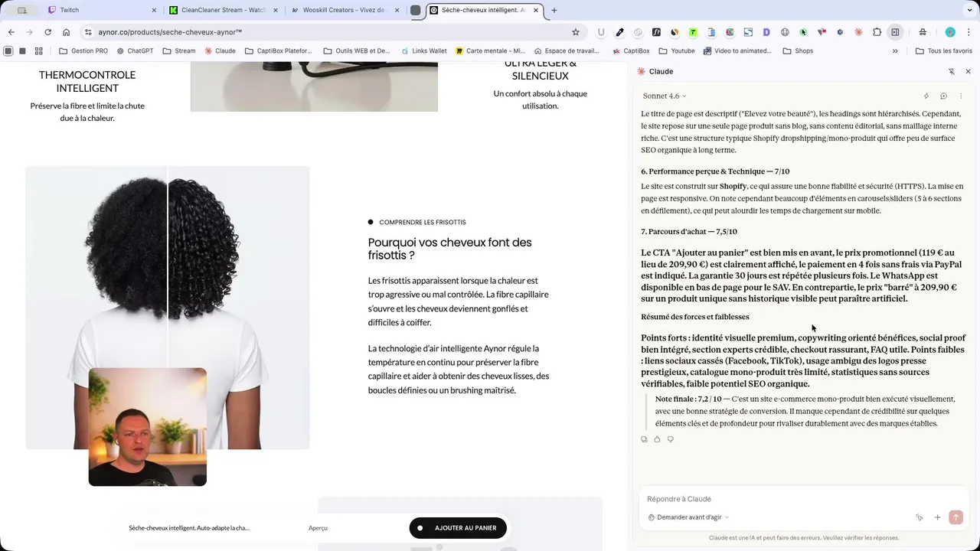Open the Sonnet 4.6 model dropdown

tap(665, 96)
